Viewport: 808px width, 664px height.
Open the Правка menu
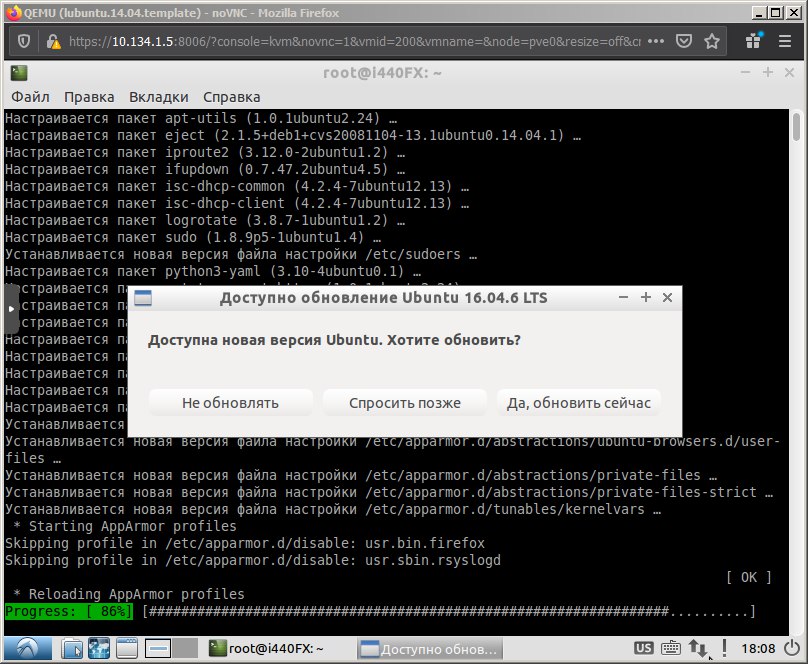click(89, 97)
